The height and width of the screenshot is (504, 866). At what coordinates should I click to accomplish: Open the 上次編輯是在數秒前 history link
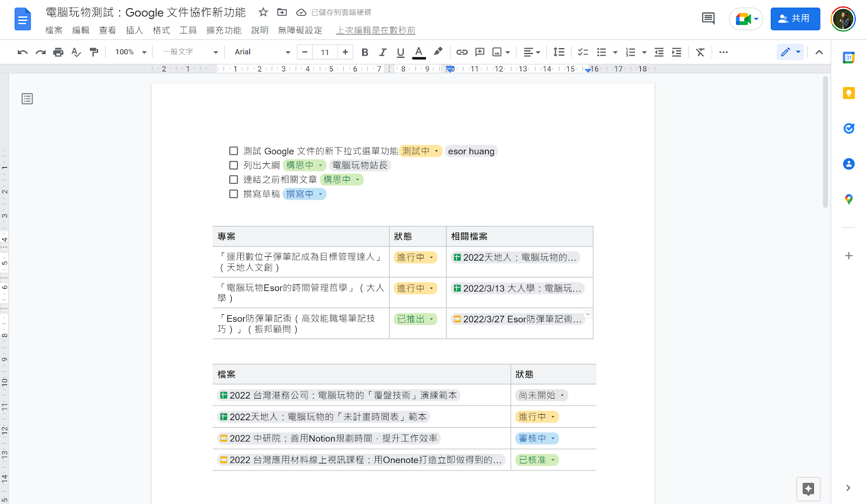click(376, 30)
